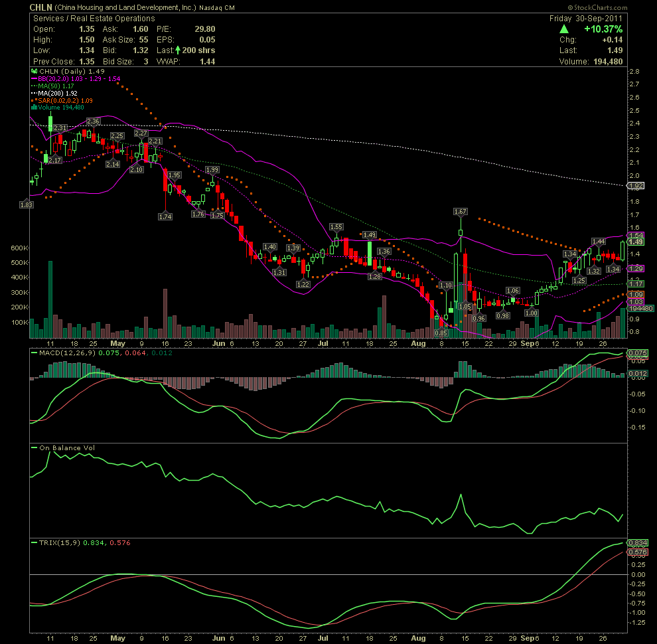Click the EPS value 0.05
657x644 pixels.
(208, 40)
